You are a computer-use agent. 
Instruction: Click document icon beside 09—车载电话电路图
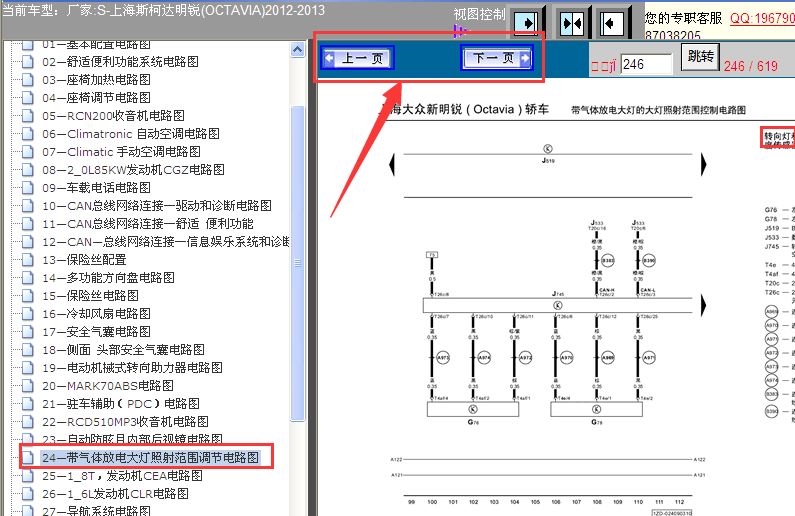28,188
